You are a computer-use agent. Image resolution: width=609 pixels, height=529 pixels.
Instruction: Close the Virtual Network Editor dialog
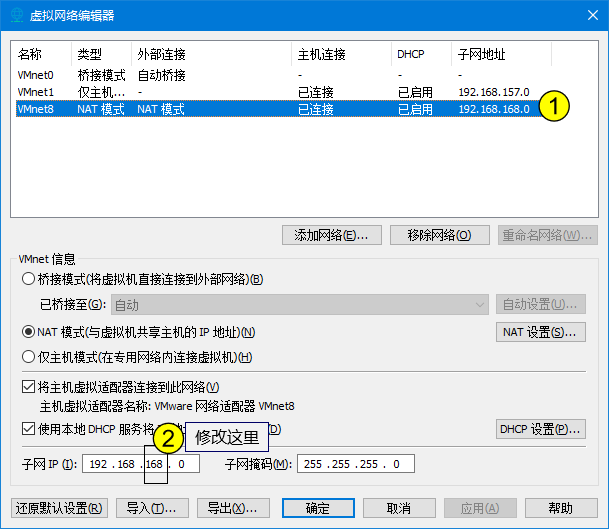(585, 15)
